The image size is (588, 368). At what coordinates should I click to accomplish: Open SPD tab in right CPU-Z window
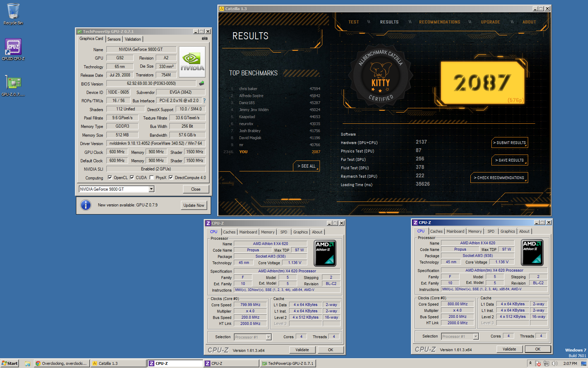coord(491,231)
